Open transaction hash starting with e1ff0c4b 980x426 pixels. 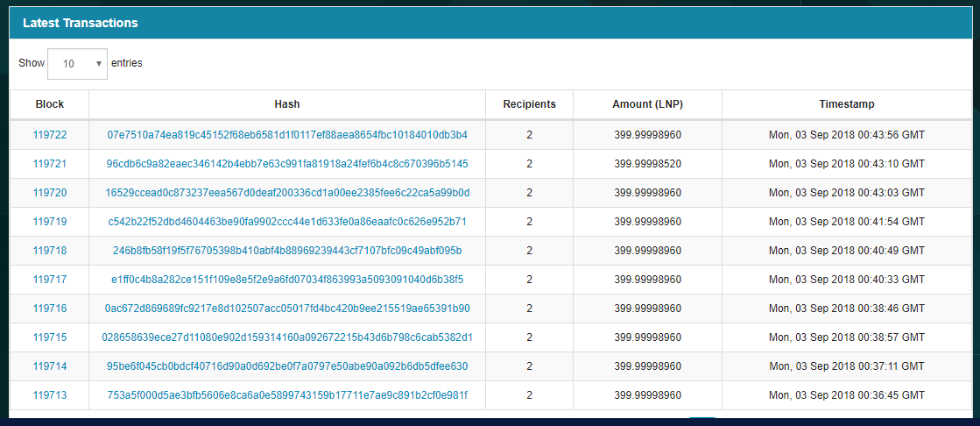(x=287, y=280)
